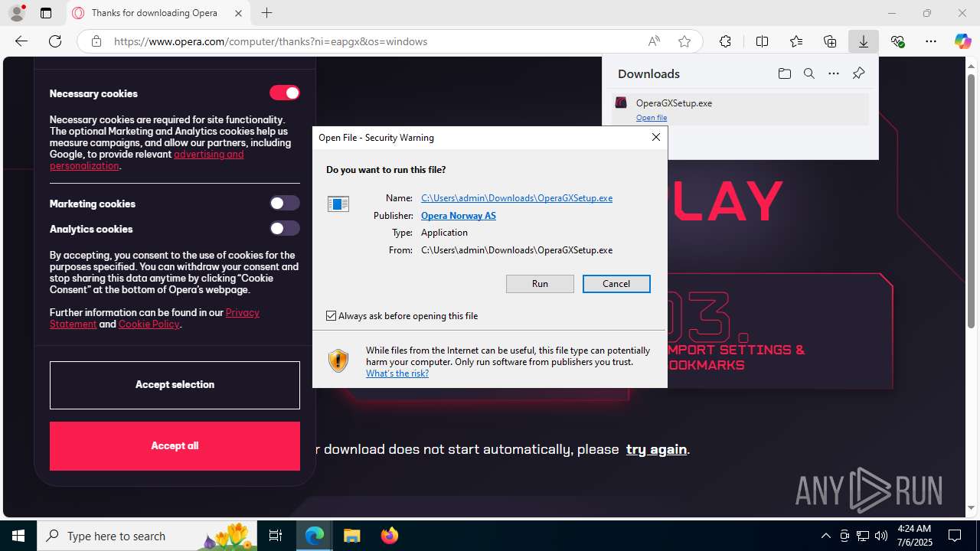This screenshot has height=551, width=980.
Task: Open the Cookie Policy link
Action: coord(149,324)
